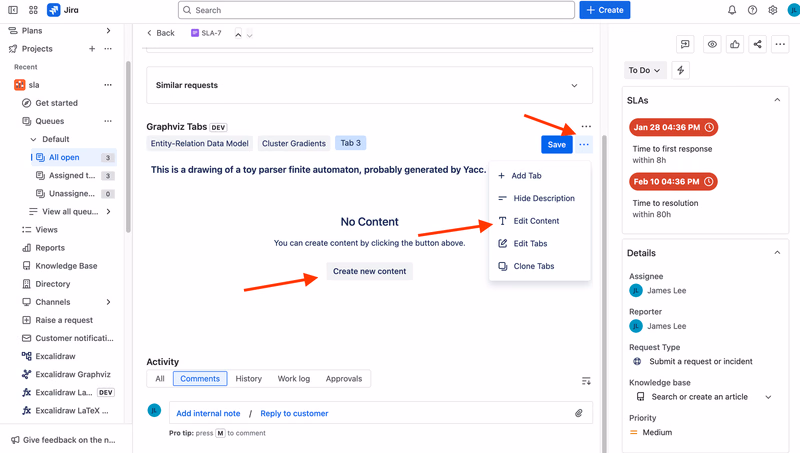Collapse the SLAs panel
The height and width of the screenshot is (453, 800).
tap(777, 100)
